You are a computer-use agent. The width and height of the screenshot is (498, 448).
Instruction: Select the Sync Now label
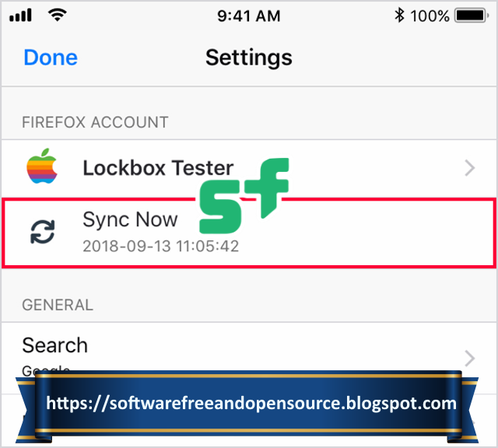pyautogui.click(x=130, y=220)
